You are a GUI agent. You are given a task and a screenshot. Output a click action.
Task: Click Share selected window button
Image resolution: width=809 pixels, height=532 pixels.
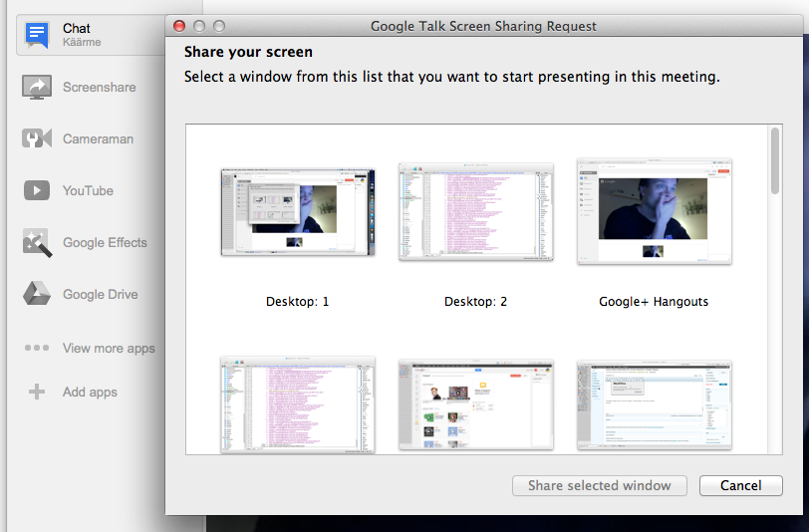coord(600,485)
